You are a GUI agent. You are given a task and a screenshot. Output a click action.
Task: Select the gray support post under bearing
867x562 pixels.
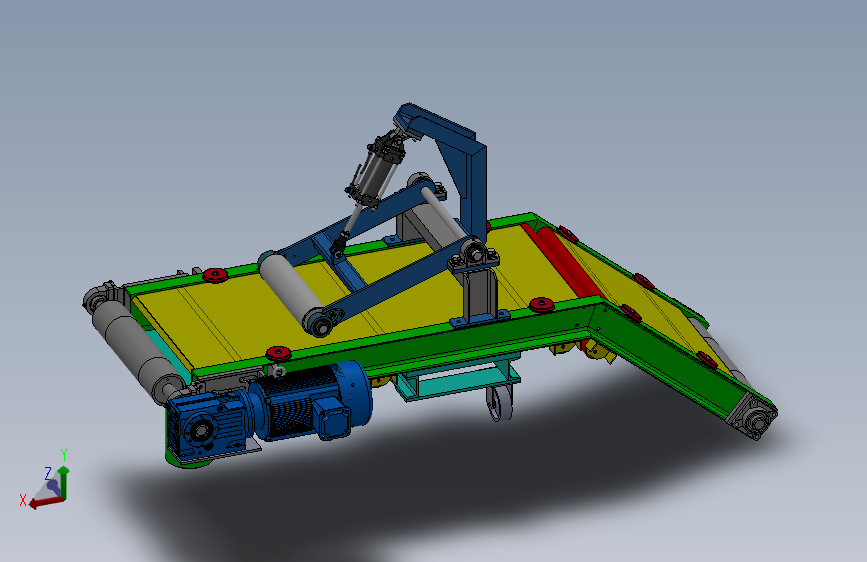tap(479, 293)
